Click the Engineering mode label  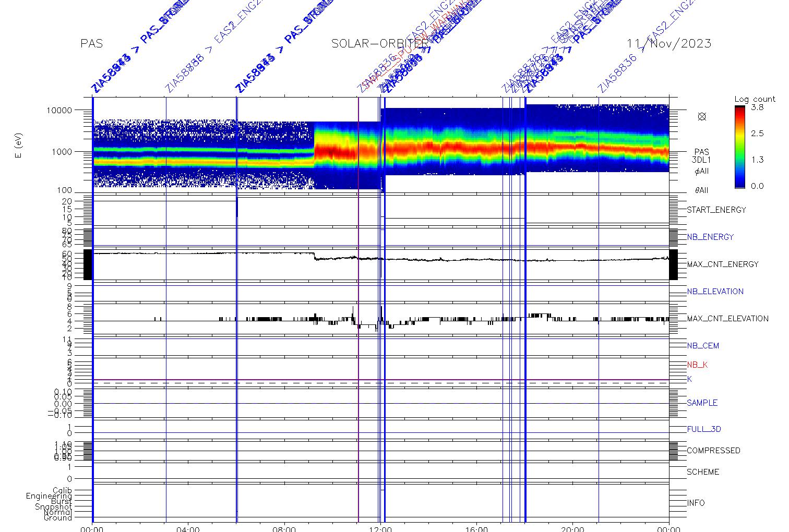[49, 496]
